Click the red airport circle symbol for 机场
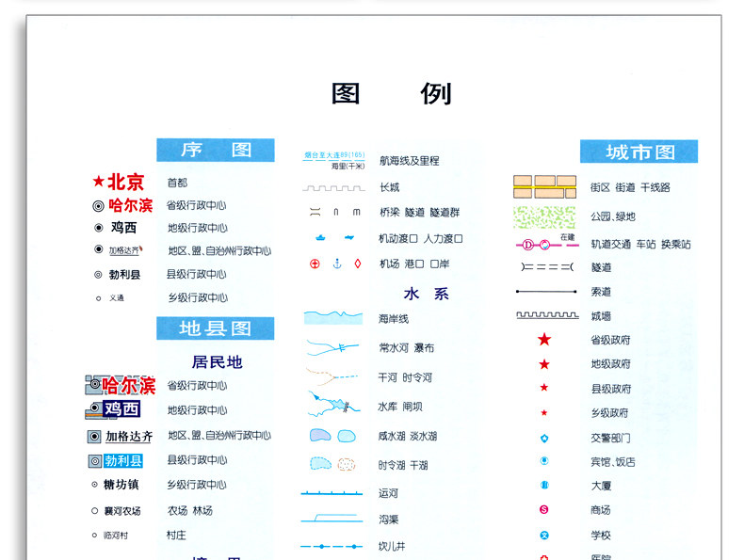The height and width of the screenshot is (560, 744). click(315, 264)
